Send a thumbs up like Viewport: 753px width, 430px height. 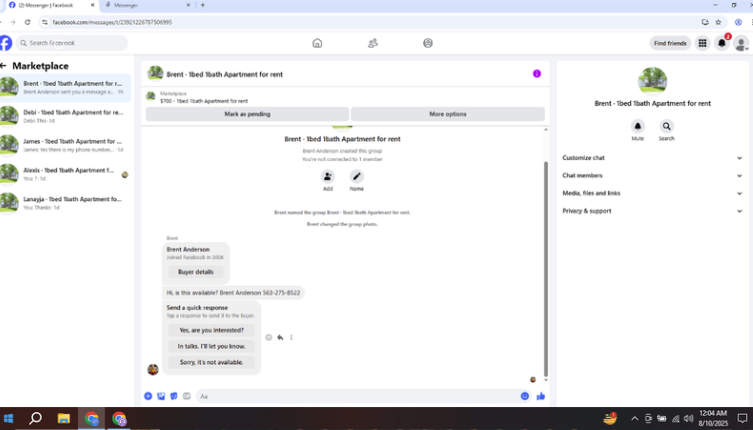541,396
